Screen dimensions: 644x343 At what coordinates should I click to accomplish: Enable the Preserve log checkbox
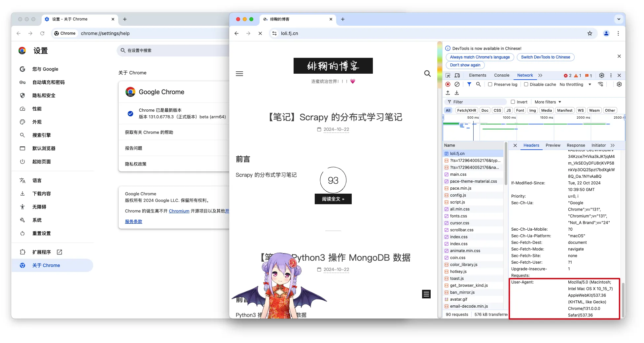(x=490, y=85)
